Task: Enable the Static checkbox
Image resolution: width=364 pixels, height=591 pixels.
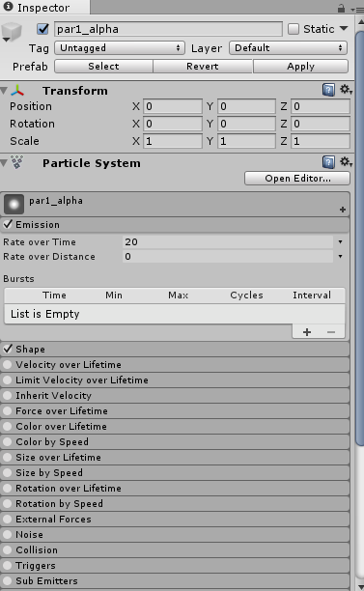Action: point(294,29)
